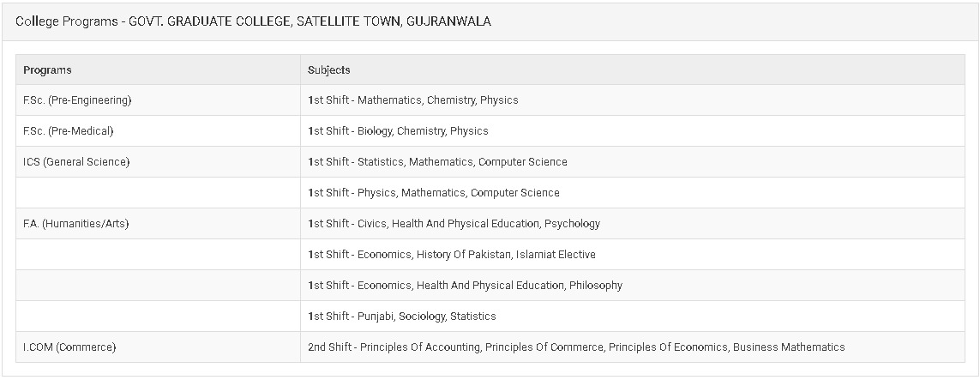This screenshot has width=980, height=380.
Task: Select the F.A. (Humanities/Arts) program cell
Action: click(76, 224)
